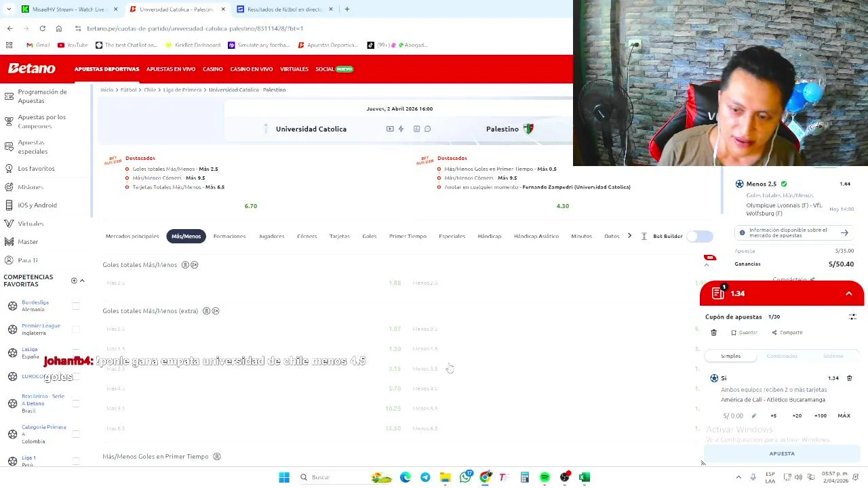Open the Hándicap Asiático tab
The height and width of the screenshot is (488, 868).
(x=536, y=236)
